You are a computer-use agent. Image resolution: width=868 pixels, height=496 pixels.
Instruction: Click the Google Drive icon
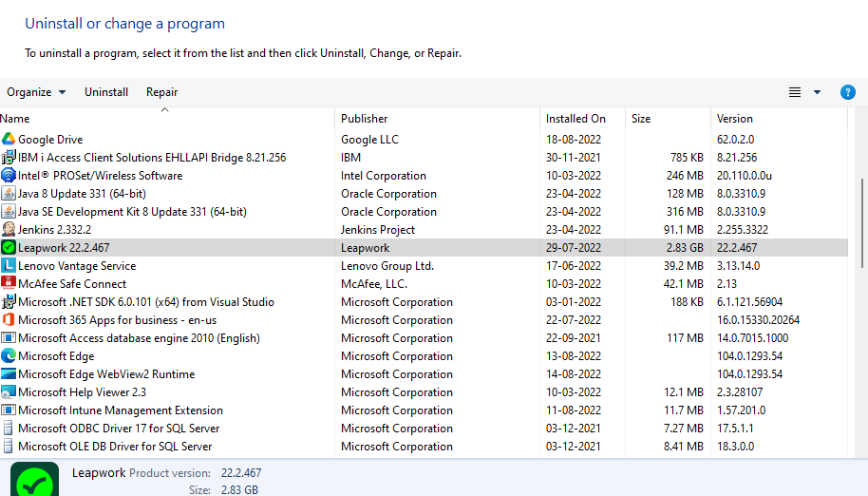pos(9,140)
